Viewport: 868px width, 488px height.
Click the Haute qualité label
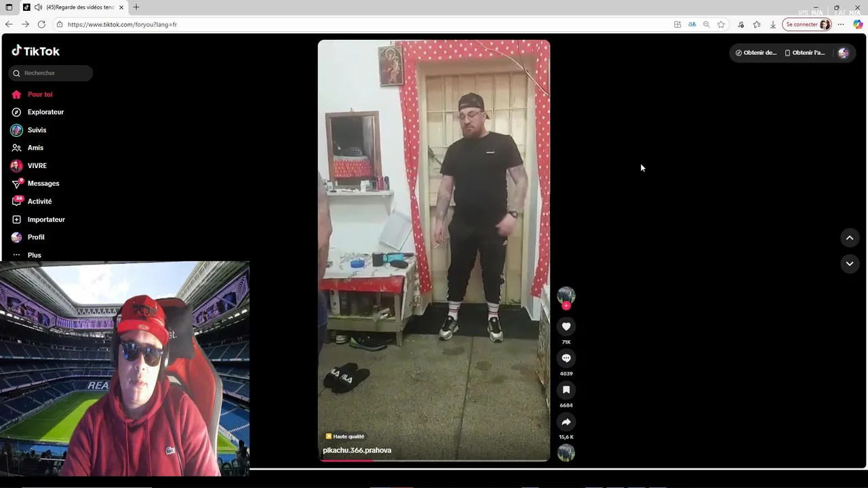click(x=344, y=436)
